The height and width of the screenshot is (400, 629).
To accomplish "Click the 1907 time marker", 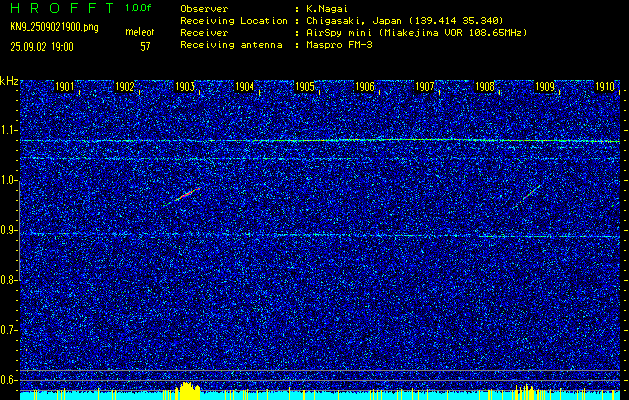I will click(424, 87).
